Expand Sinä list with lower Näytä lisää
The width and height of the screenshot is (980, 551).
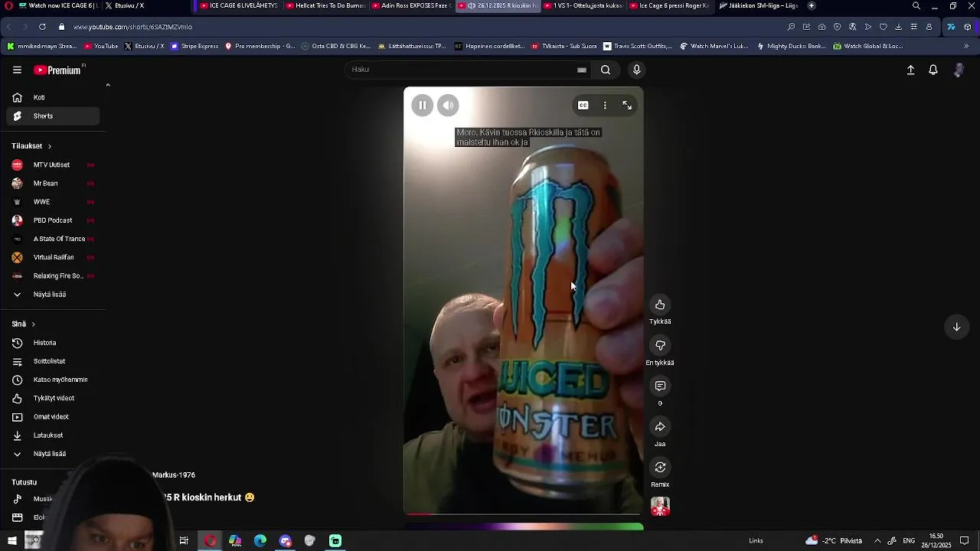tap(53, 454)
